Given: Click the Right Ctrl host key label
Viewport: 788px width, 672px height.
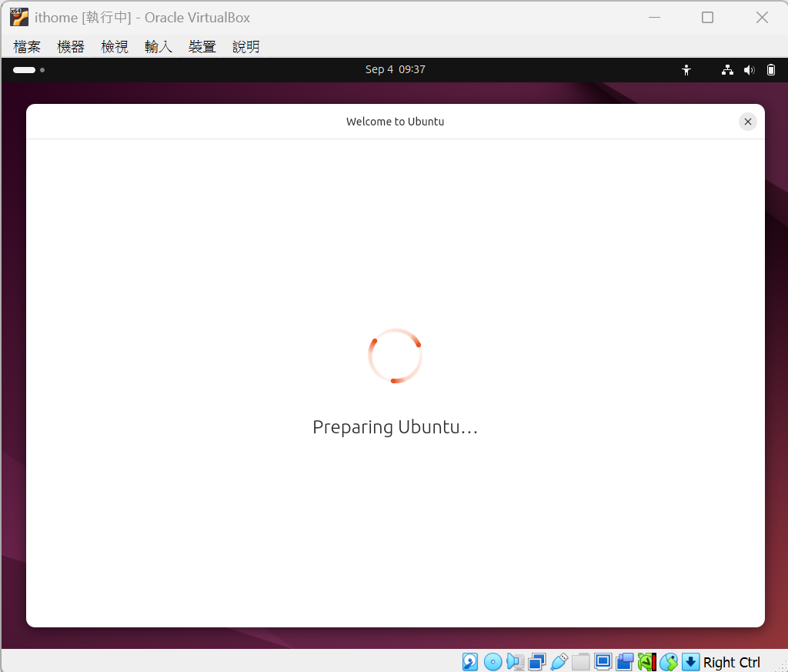Looking at the screenshot, I should coord(731,662).
